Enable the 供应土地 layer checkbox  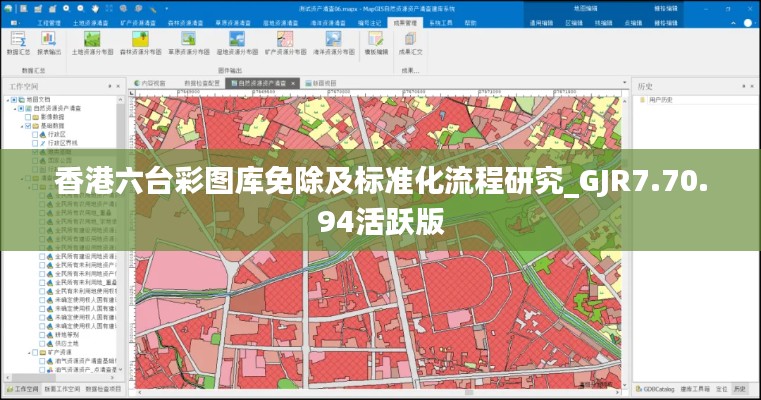click(x=42, y=343)
